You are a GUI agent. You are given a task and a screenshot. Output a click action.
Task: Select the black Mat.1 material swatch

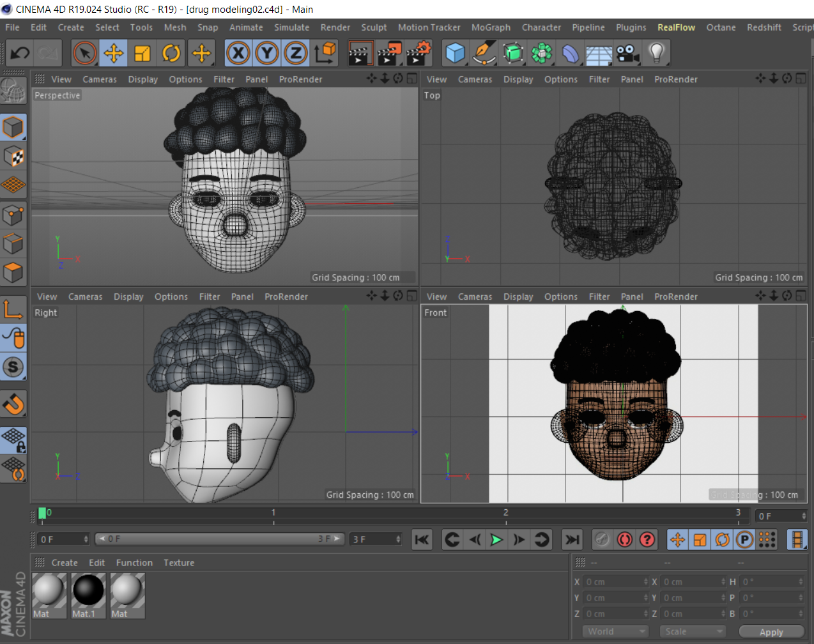point(88,591)
